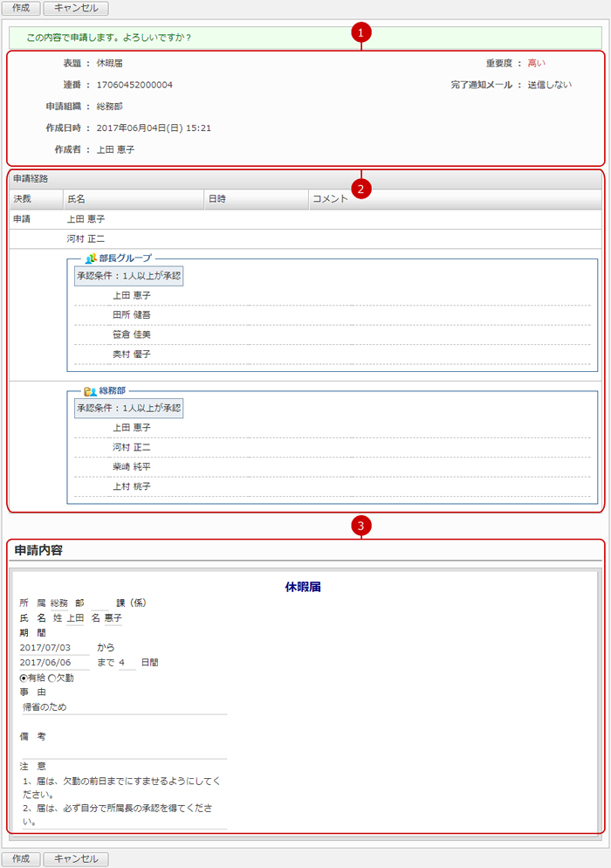Click the 休暇届 subject value beside 表題

point(110,63)
